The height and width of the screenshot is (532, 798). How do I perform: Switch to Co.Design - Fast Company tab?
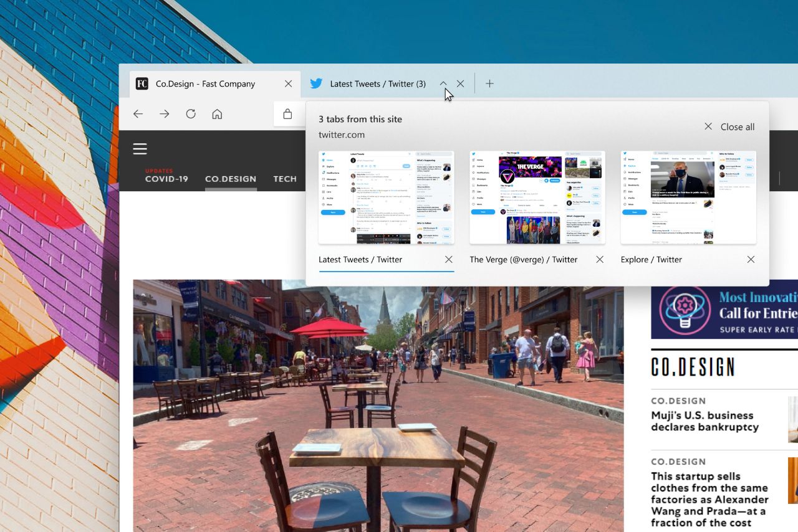pos(215,83)
